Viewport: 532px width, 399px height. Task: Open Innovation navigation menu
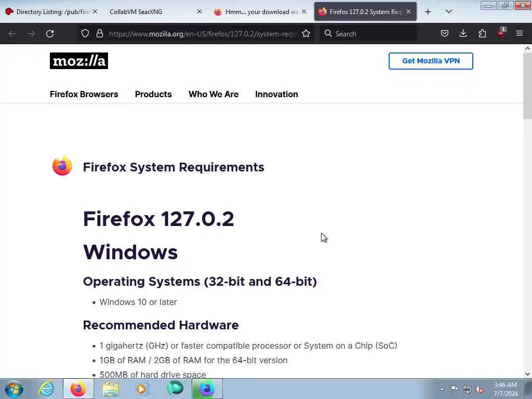[x=276, y=95]
